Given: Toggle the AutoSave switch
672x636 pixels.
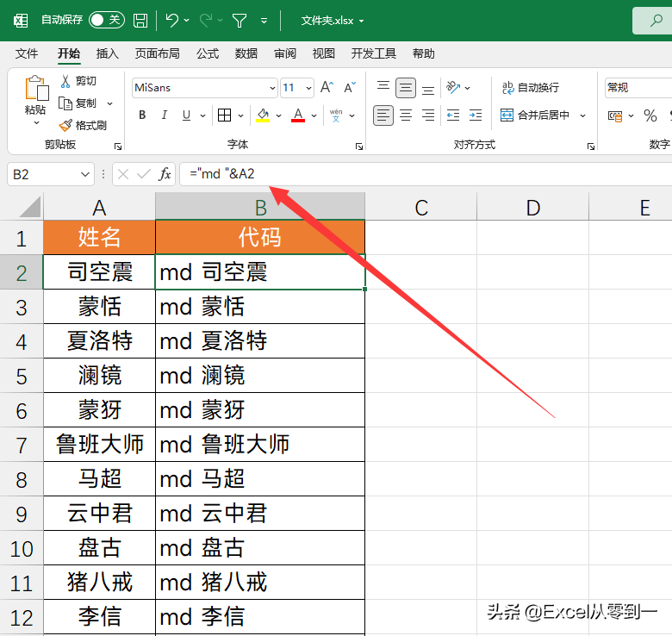Looking at the screenshot, I should [107, 20].
